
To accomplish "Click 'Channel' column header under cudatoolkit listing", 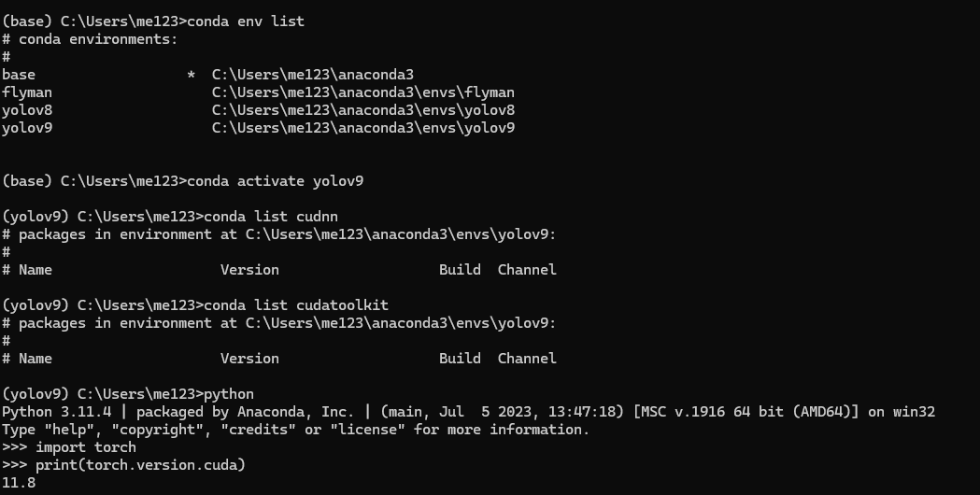I will [527, 359].
